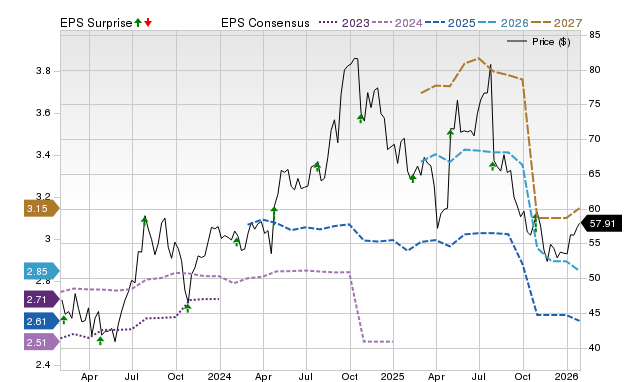Select the 2026 consensus legend entry

coord(503,23)
